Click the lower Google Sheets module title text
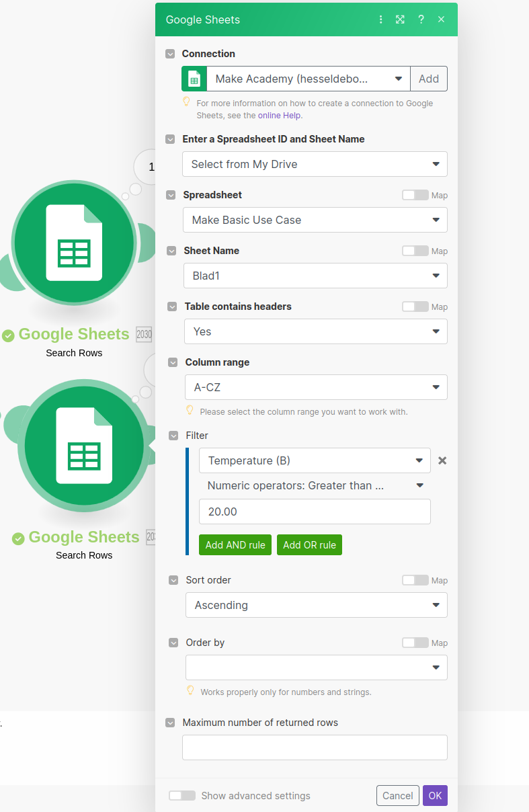 (x=84, y=537)
